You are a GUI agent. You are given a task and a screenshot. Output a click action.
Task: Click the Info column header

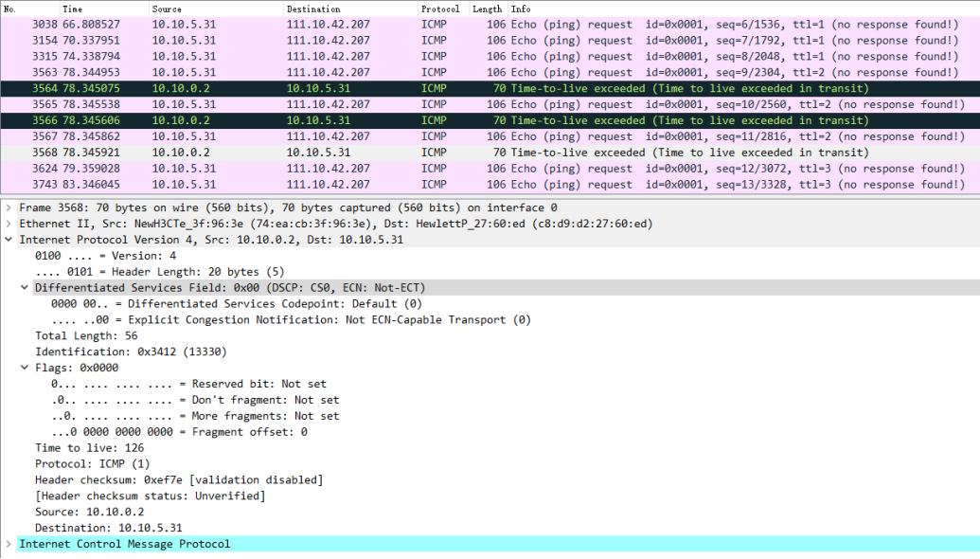tap(743, 9)
